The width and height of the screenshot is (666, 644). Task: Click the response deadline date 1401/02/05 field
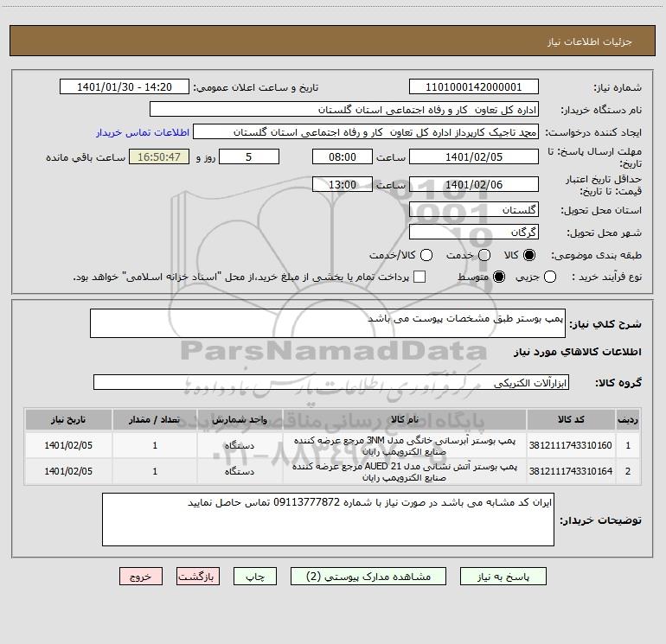474,156
